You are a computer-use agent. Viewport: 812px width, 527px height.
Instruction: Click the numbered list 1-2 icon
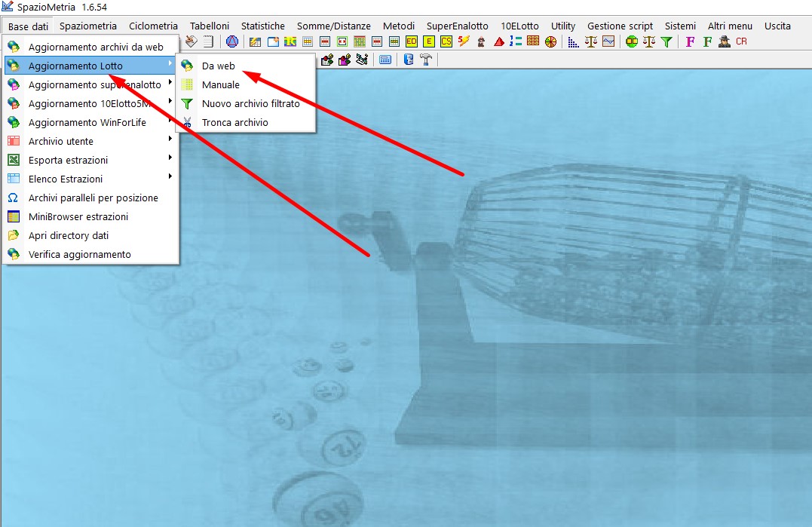(x=516, y=41)
